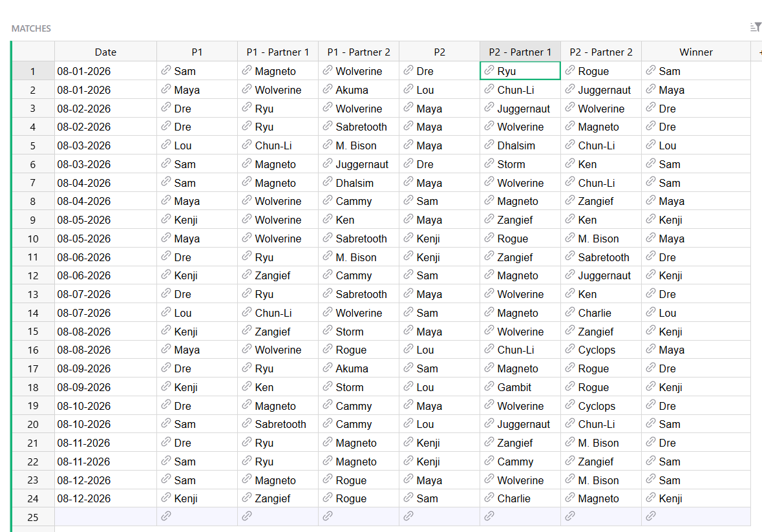Click the link icon beside Sam in row 1 P1

click(x=165, y=70)
